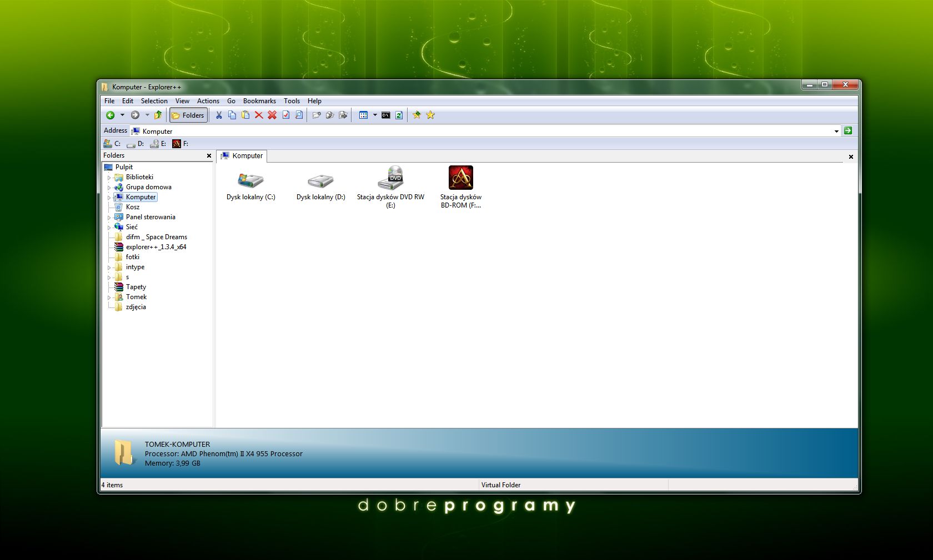
Task: Open the View menu
Action: (x=182, y=101)
